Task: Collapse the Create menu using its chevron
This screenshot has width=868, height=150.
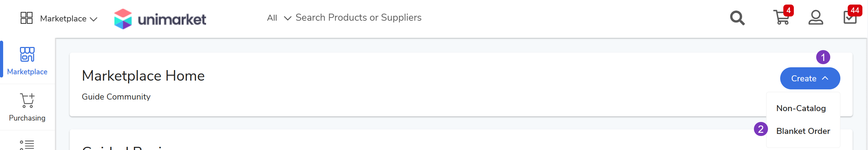Action: (825, 78)
